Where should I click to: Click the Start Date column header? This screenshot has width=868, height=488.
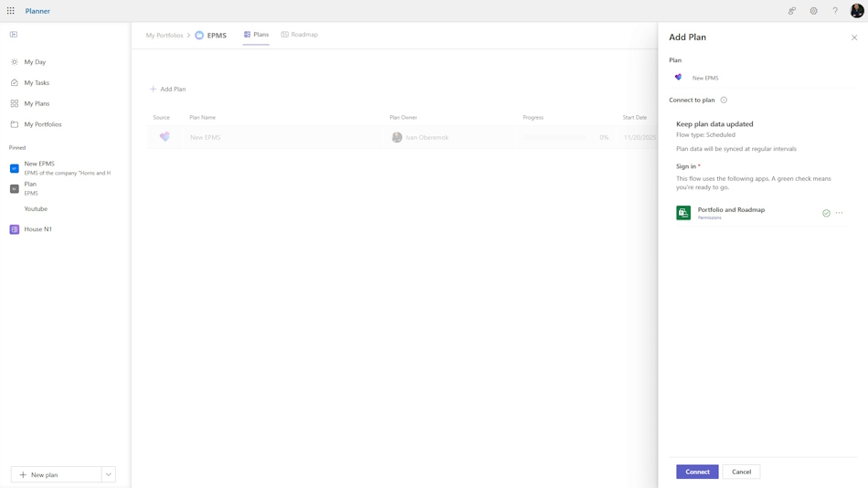pos(634,117)
